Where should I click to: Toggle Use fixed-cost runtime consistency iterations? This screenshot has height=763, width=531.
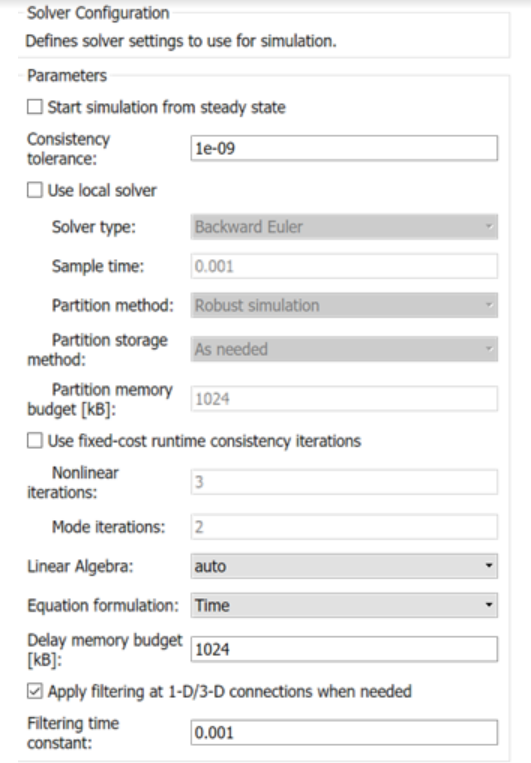[x=35, y=441]
